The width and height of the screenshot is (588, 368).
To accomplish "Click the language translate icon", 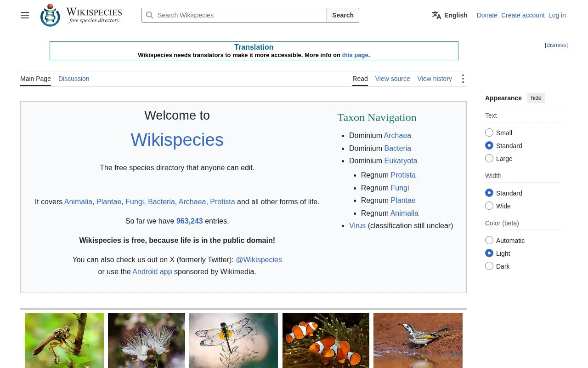I will coord(436,15).
